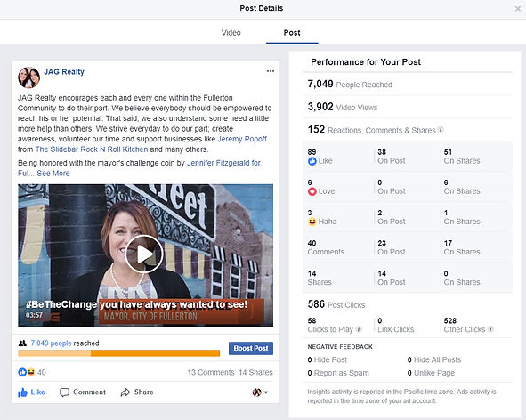Click the Boost Post button
Viewport: 526px width, 420px height.
tap(251, 348)
